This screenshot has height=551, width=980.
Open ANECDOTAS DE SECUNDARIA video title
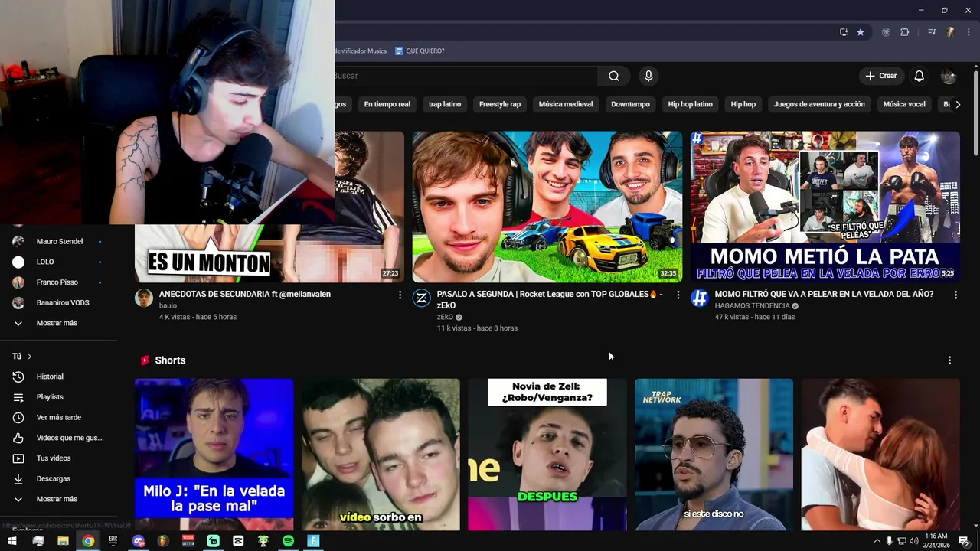[245, 294]
